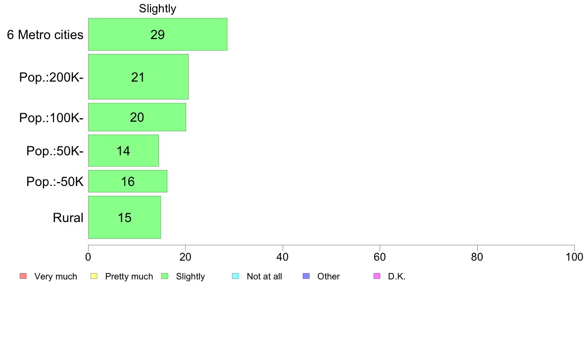Click the yellow Pretty much legend swatch
This screenshot has height=364, width=588.
pos(94,276)
